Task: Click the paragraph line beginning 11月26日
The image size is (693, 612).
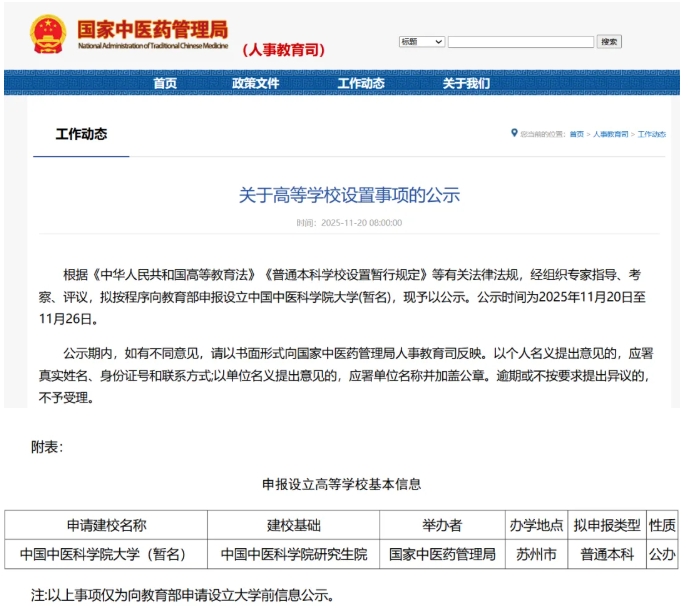Action: point(68,319)
